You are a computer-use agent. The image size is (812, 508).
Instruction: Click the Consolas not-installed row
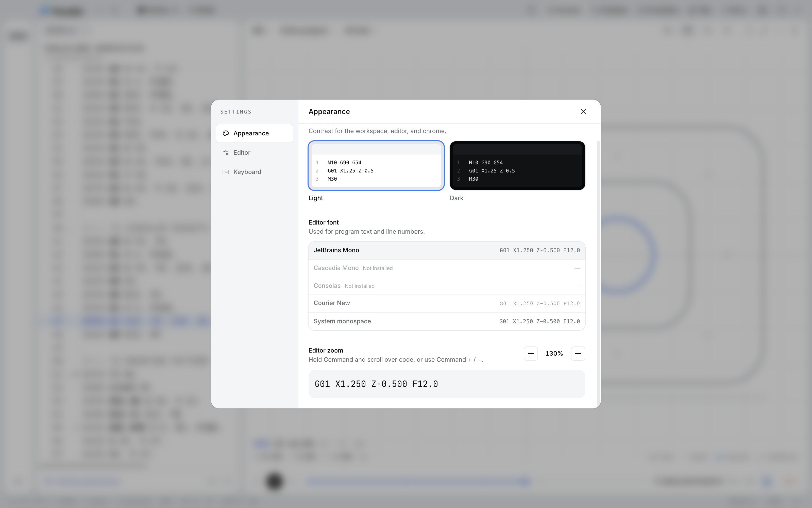[447, 286]
